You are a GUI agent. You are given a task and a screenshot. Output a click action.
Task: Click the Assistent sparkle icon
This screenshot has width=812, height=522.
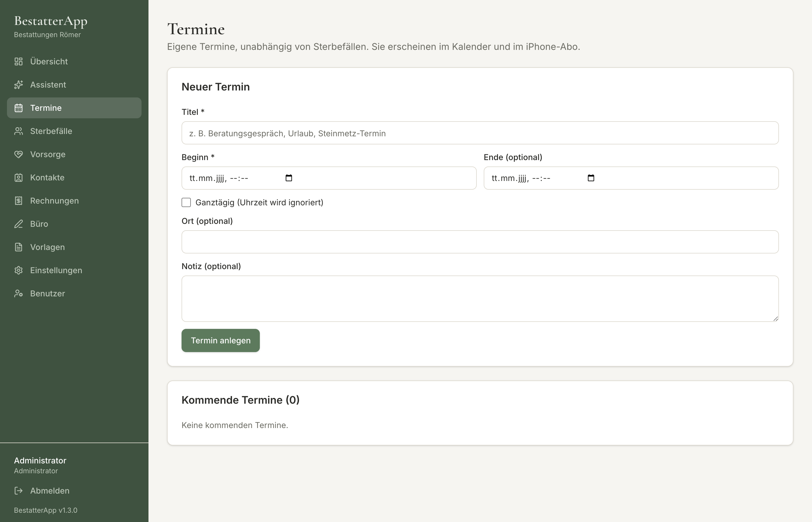(18, 85)
